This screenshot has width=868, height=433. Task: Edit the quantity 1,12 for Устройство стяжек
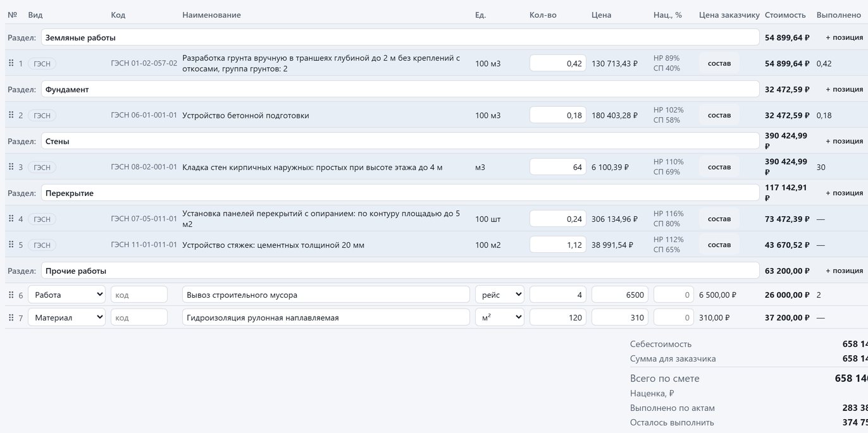[558, 245]
